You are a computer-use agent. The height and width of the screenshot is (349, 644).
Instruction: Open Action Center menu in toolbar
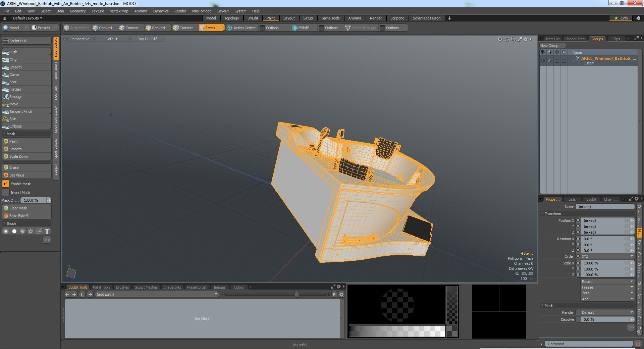241,28
